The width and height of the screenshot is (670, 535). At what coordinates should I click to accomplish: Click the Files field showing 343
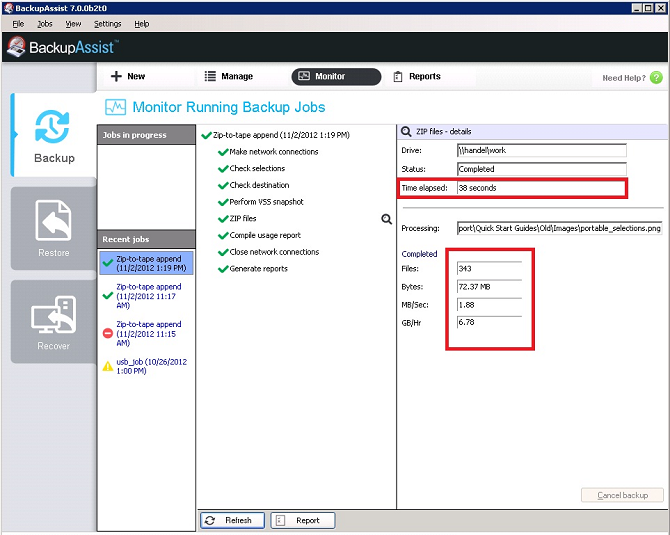[489, 268]
